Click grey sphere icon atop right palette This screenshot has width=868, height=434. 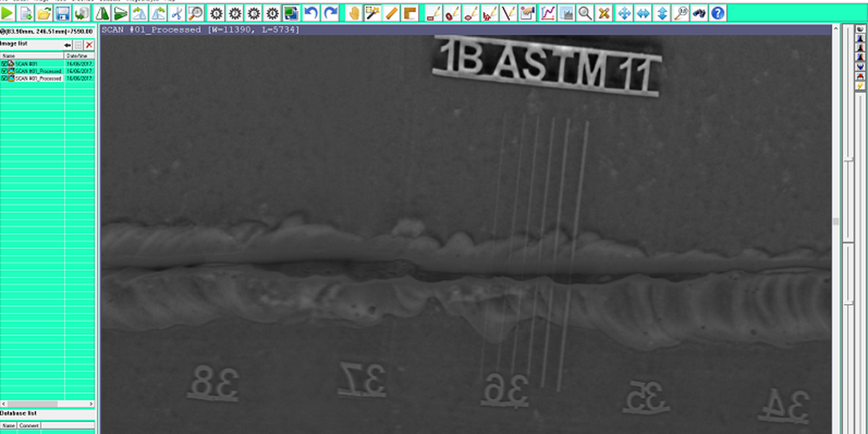point(861,29)
